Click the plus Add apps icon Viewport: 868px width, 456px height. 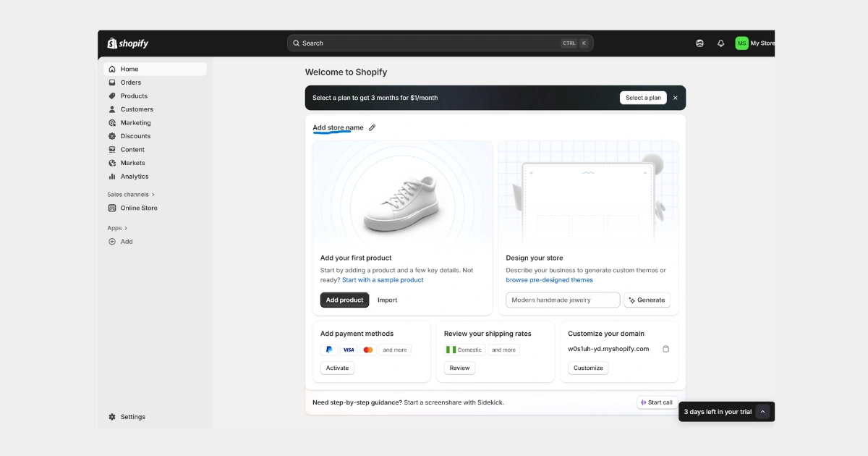[x=112, y=242]
